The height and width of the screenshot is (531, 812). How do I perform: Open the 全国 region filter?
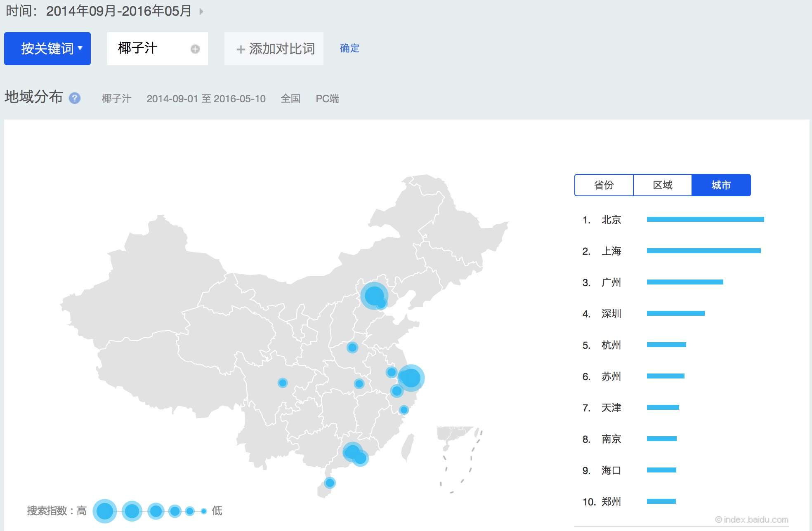[290, 99]
